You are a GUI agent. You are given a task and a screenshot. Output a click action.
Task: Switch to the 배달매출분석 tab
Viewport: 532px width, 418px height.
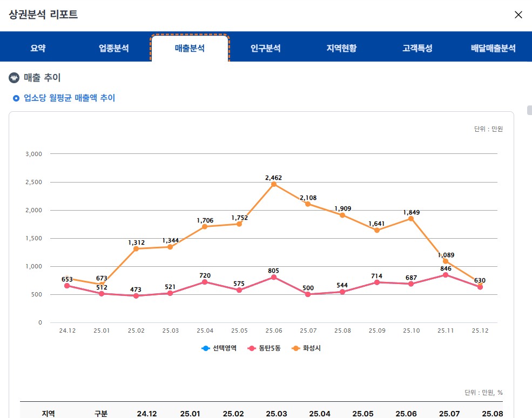(492, 48)
